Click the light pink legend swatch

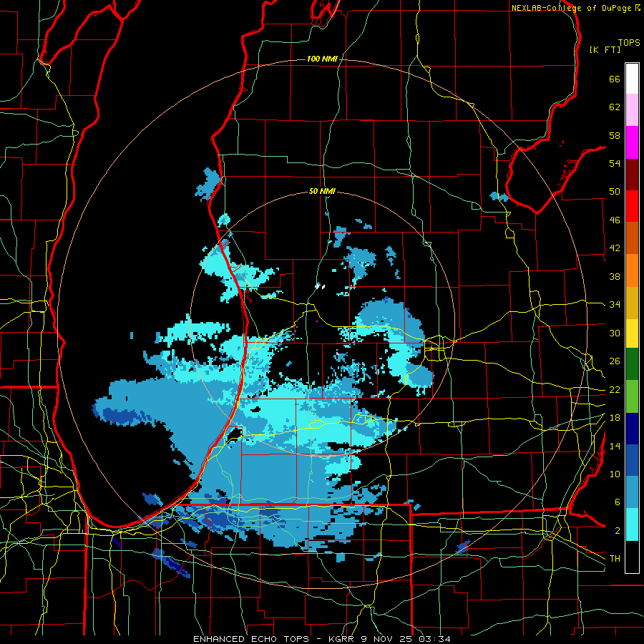(632, 110)
